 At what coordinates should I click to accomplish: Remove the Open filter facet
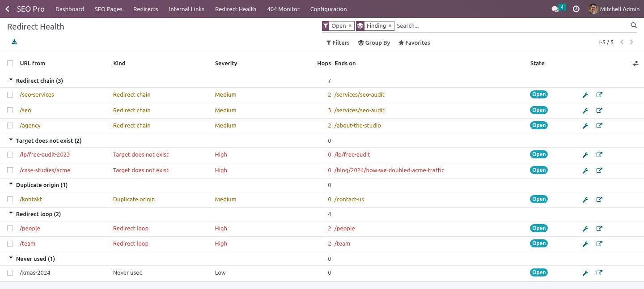350,26
